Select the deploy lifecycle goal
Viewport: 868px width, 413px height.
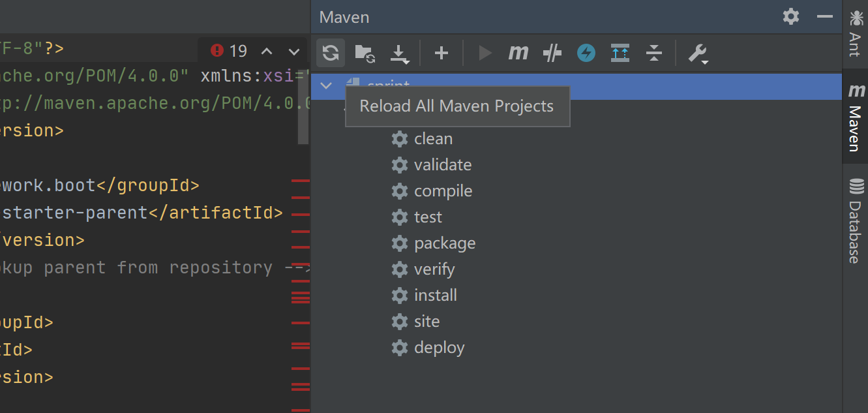click(428, 348)
